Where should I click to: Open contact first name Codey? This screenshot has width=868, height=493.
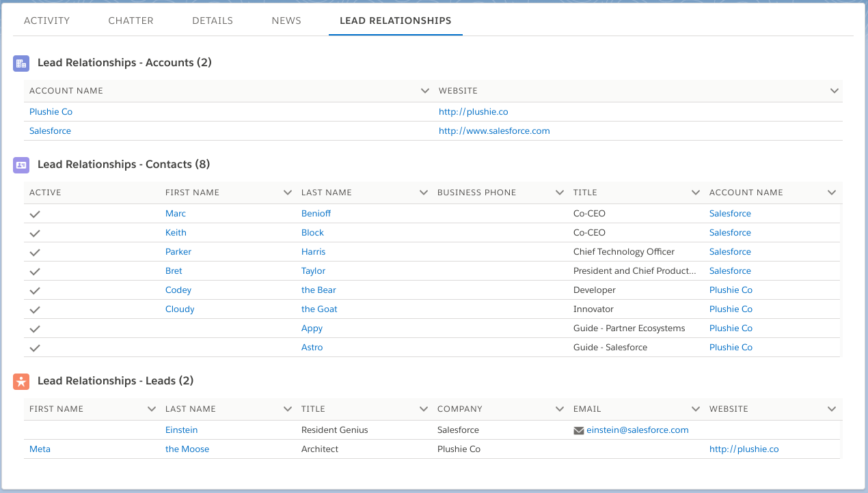coord(178,290)
